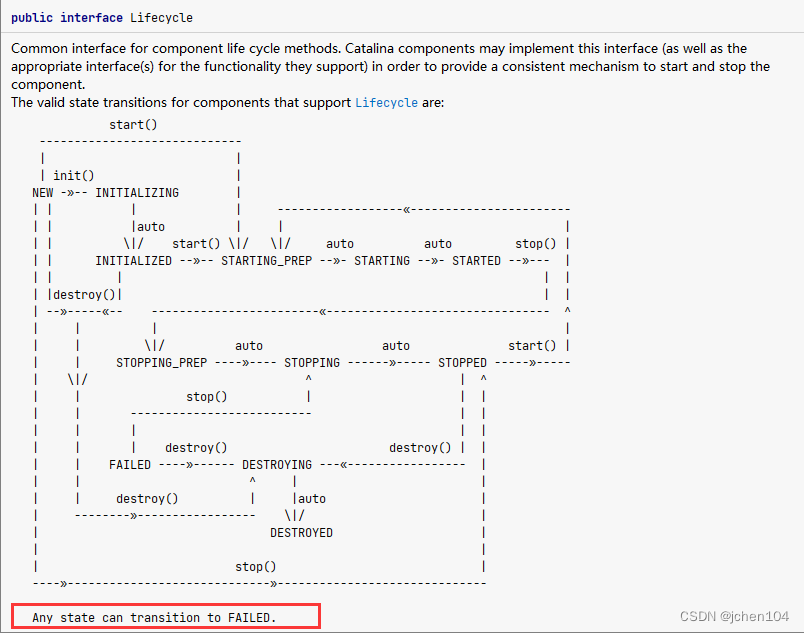Click the 'auto' label beneath DESTROYING
Image resolution: width=804 pixels, height=633 pixels.
tap(312, 499)
